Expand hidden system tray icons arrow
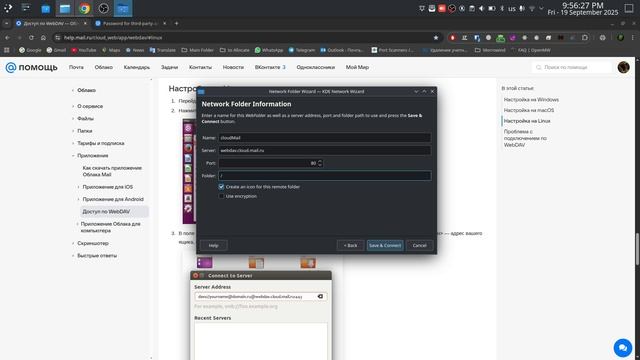Screen dimensions: 640x360 coord(541,8)
